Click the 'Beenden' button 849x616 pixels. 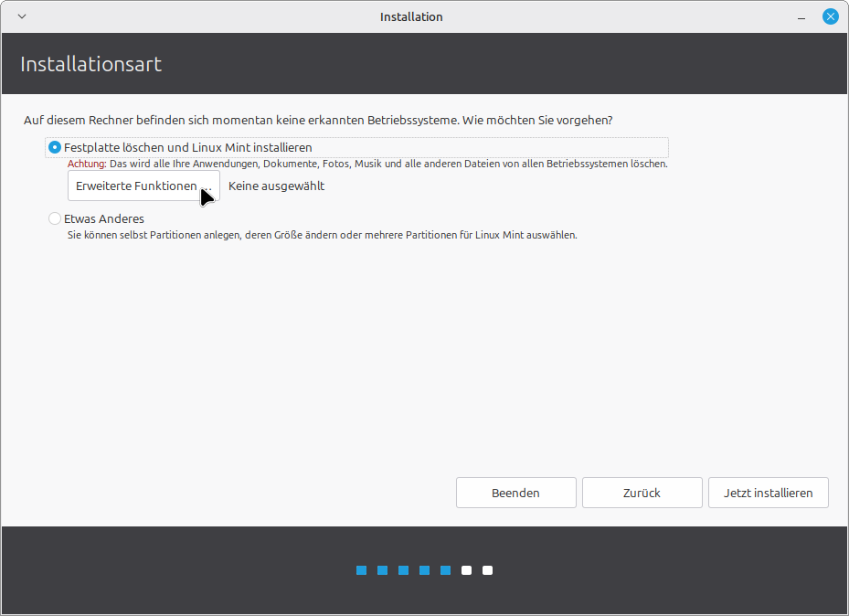[x=515, y=493]
